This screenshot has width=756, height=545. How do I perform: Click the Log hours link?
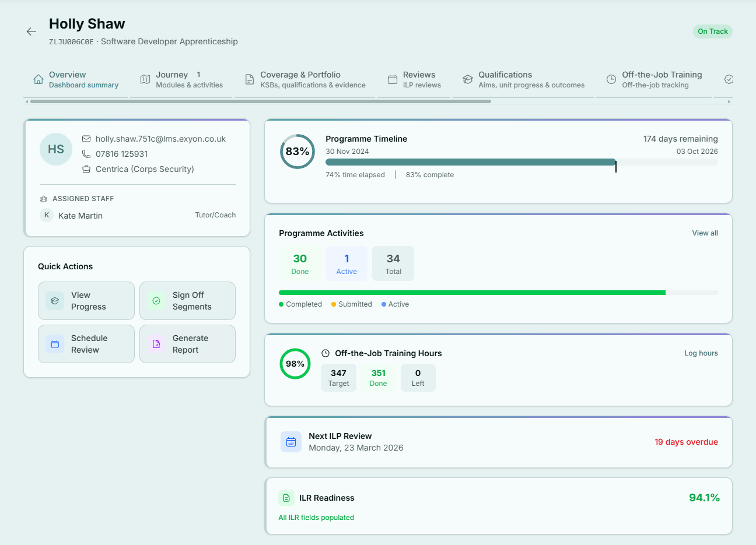(701, 353)
